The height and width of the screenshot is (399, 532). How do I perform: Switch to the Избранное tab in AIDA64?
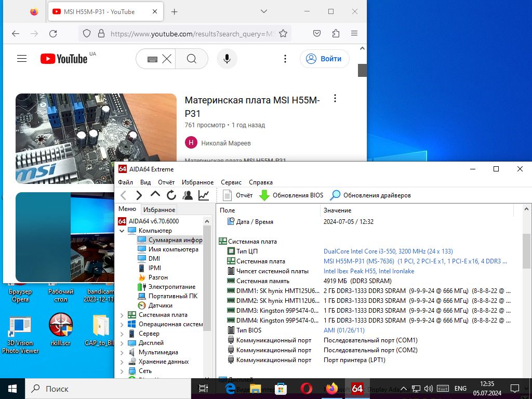pos(159,210)
